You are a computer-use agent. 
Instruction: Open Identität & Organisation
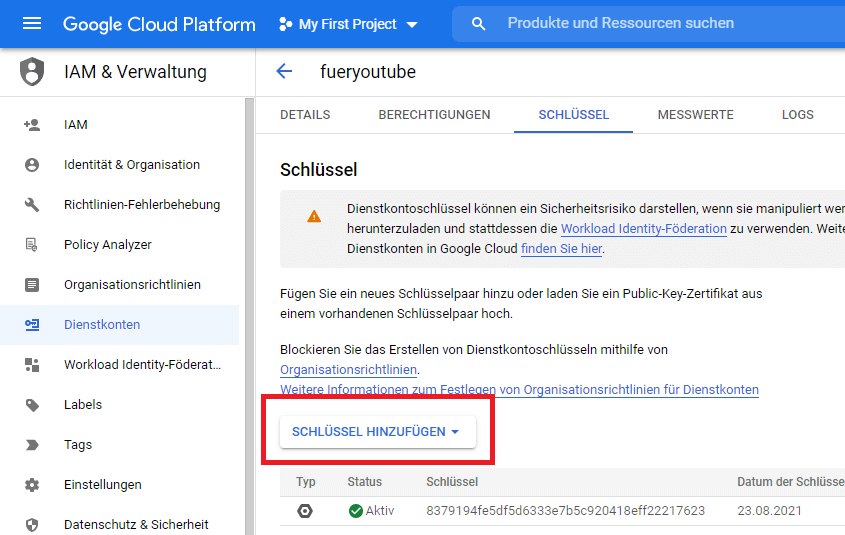[x=119, y=165]
